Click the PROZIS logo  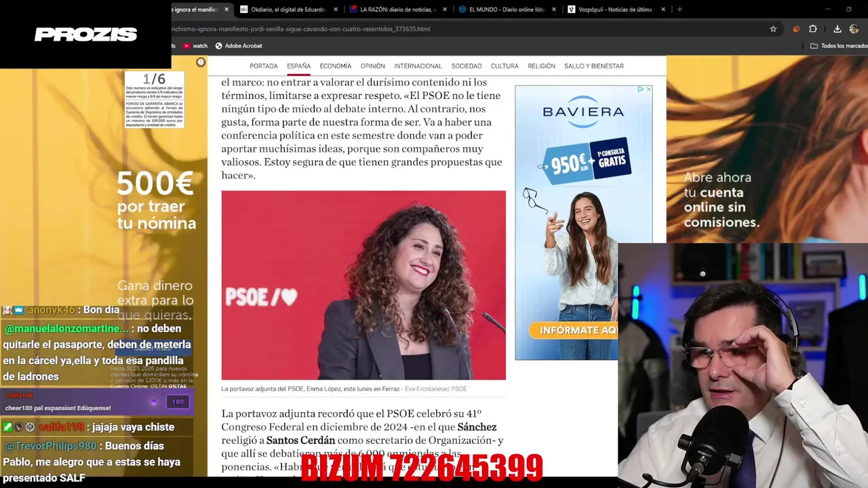click(x=86, y=34)
